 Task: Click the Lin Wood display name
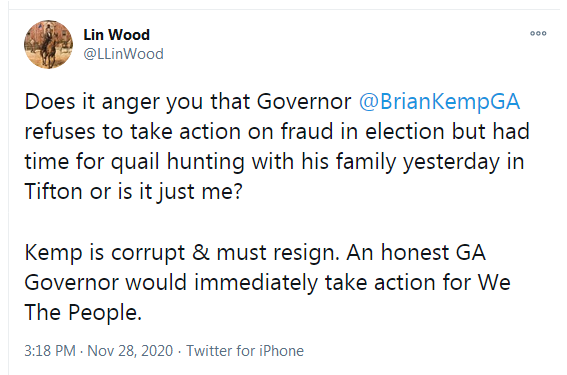(116, 35)
